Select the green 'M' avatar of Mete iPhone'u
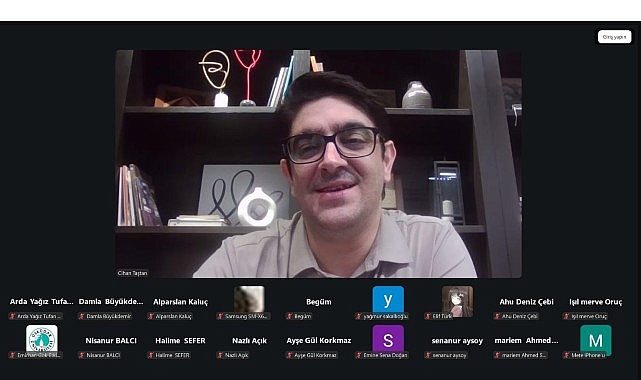 pyautogui.click(x=596, y=340)
